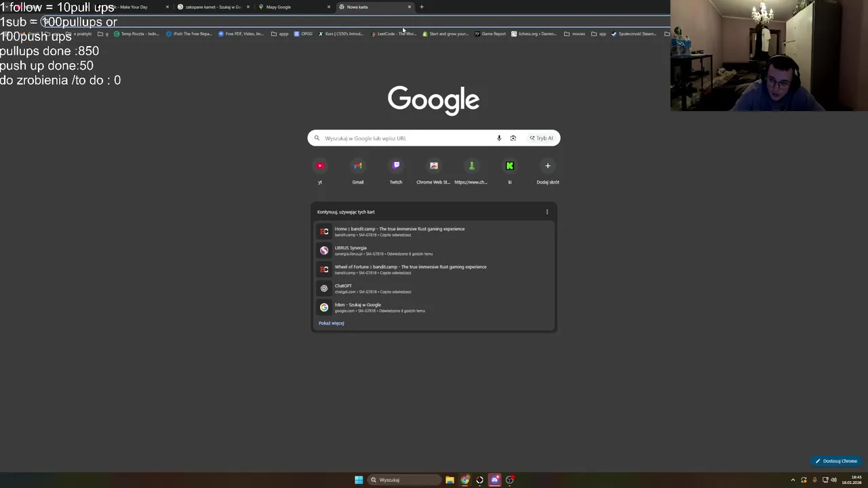Open the Start and grow your bookmark

pyautogui.click(x=446, y=34)
